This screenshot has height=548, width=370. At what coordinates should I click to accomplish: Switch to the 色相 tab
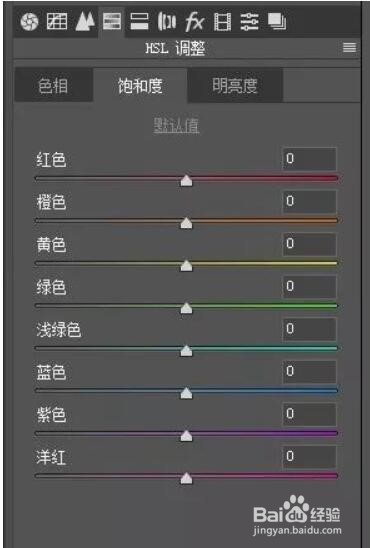click(53, 86)
